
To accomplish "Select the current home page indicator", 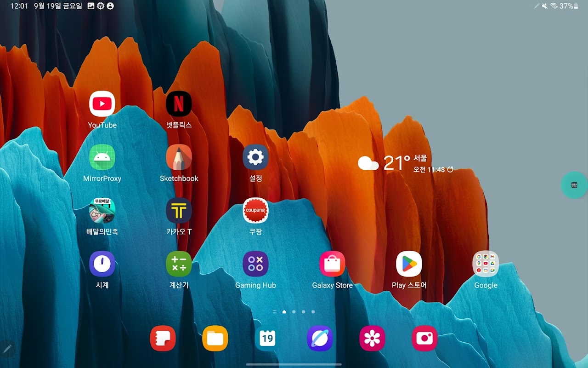I will click(284, 312).
